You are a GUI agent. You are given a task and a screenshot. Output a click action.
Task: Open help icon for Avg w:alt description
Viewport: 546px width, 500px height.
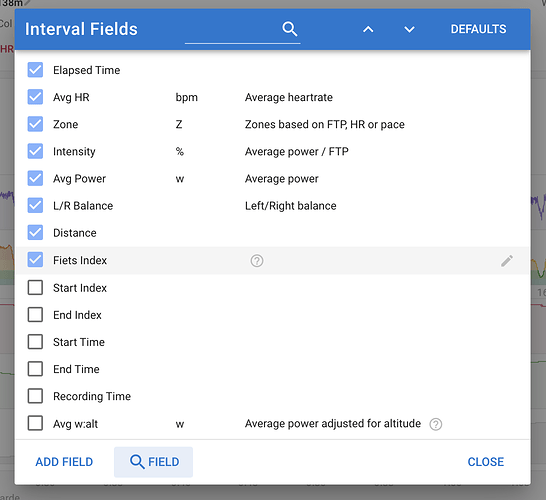pyautogui.click(x=436, y=424)
